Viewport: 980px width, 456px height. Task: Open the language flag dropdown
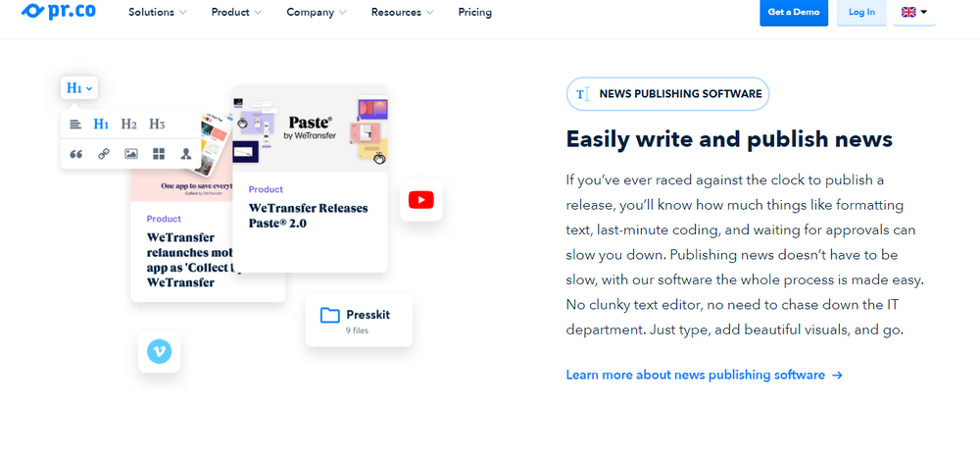click(x=914, y=12)
